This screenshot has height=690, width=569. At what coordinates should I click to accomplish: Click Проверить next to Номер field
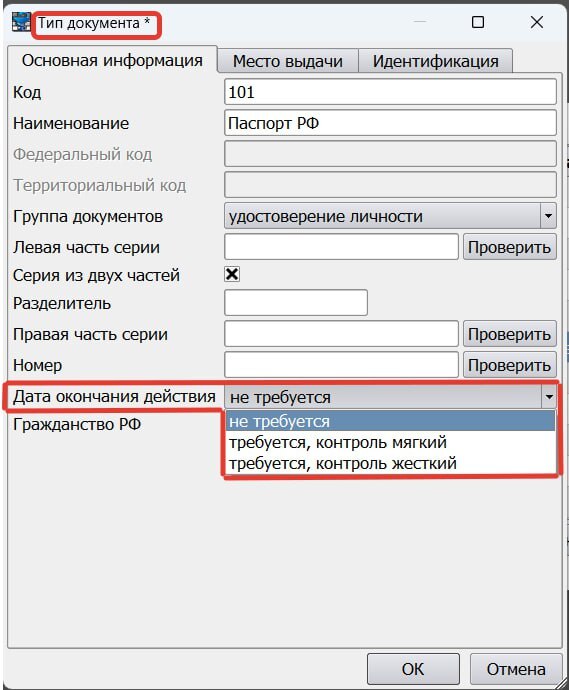pyautogui.click(x=509, y=365)
